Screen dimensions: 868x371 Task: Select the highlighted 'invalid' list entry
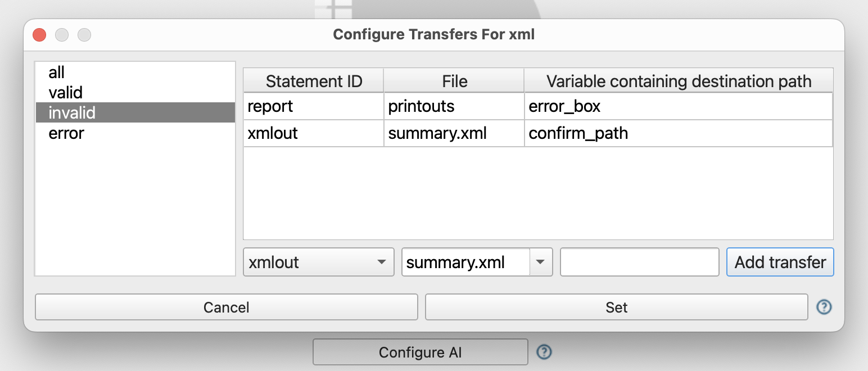(135, 112)
